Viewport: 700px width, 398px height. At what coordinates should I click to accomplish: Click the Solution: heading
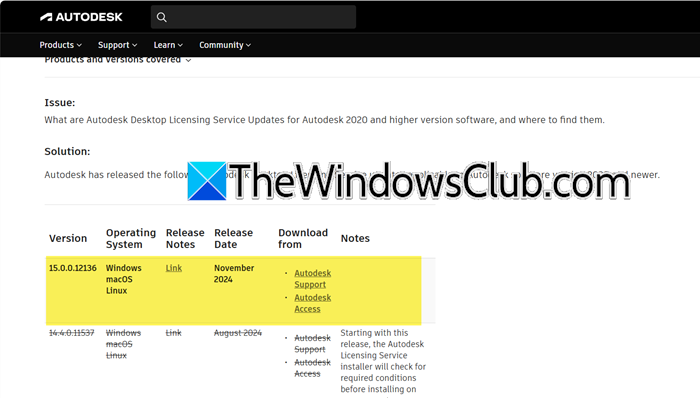coord(67,151)
